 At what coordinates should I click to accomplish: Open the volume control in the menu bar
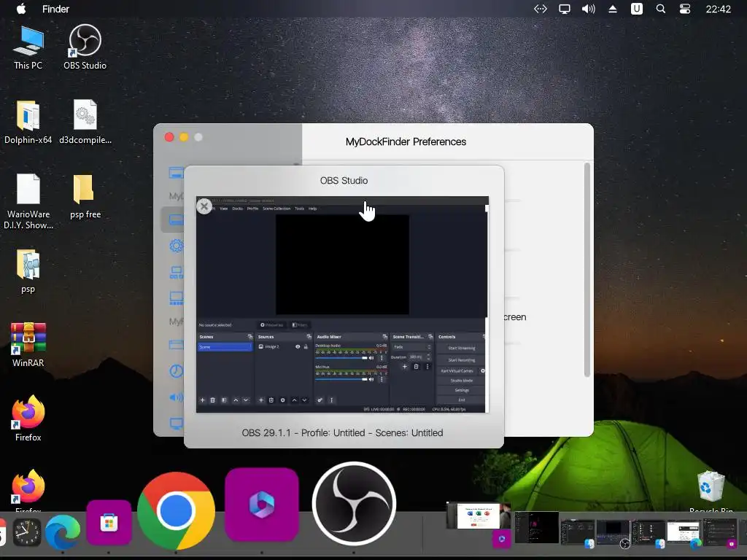[x=589, y=9]
